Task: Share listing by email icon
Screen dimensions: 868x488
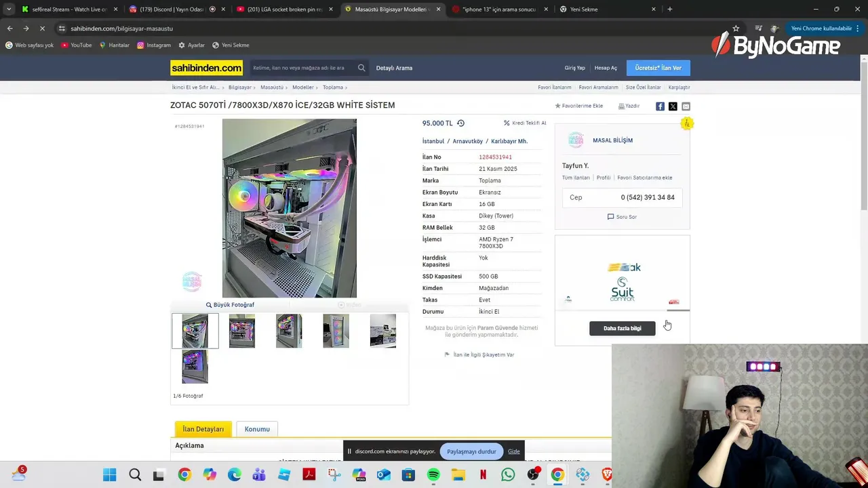Action: tap(686, 106)
